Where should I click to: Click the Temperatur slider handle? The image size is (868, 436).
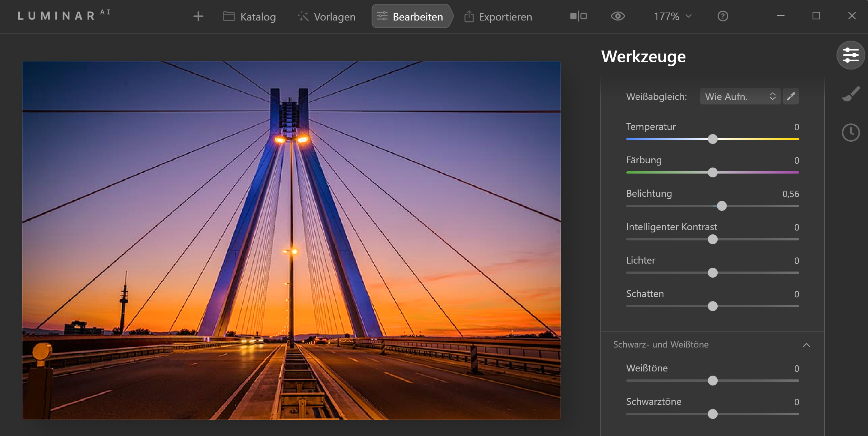tap(713, 139)
